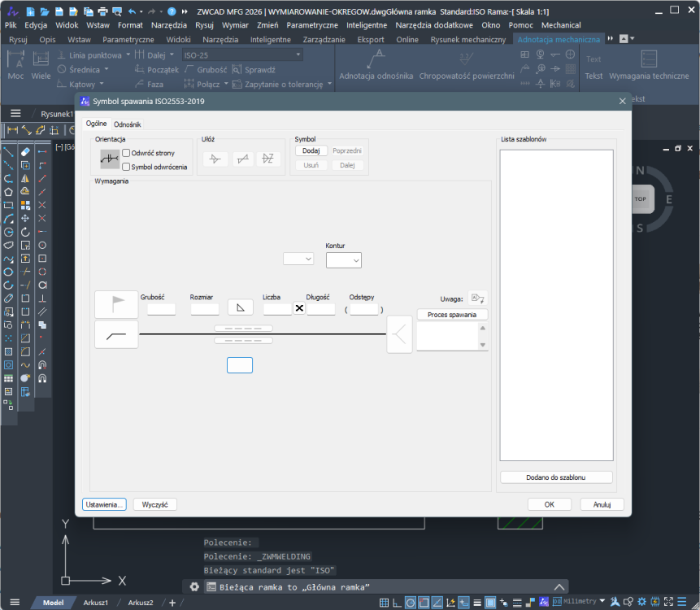The width and height of the screenshot is (700, 610).
Task: Click the Dodano do szablonu button
Action: (x=556, y=477)
